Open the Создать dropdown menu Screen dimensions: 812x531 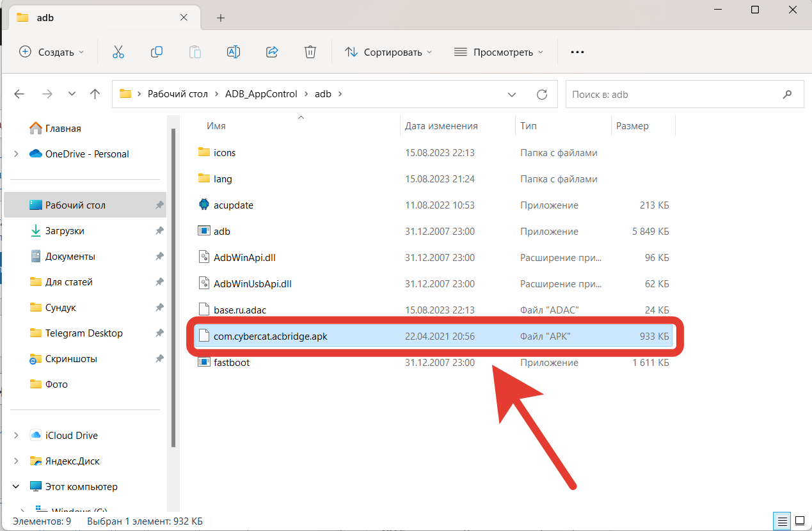coord(52,52)
